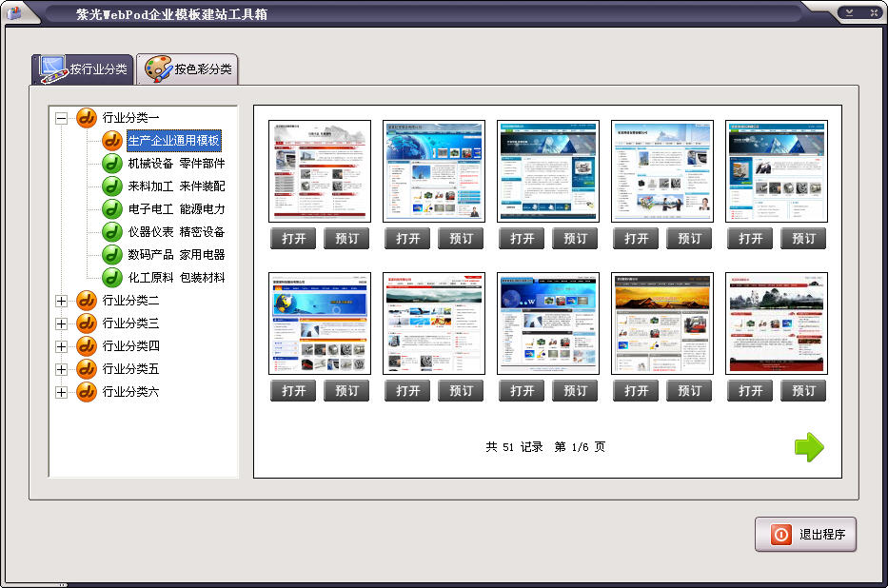Click the orange icon beside 行业分类六
This screenshot has height=588, width=888.
(87, 392)
